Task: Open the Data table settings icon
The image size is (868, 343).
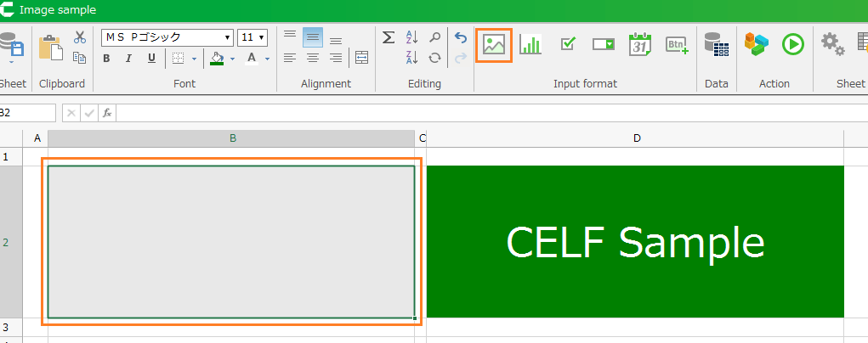Action: [717, 45]
